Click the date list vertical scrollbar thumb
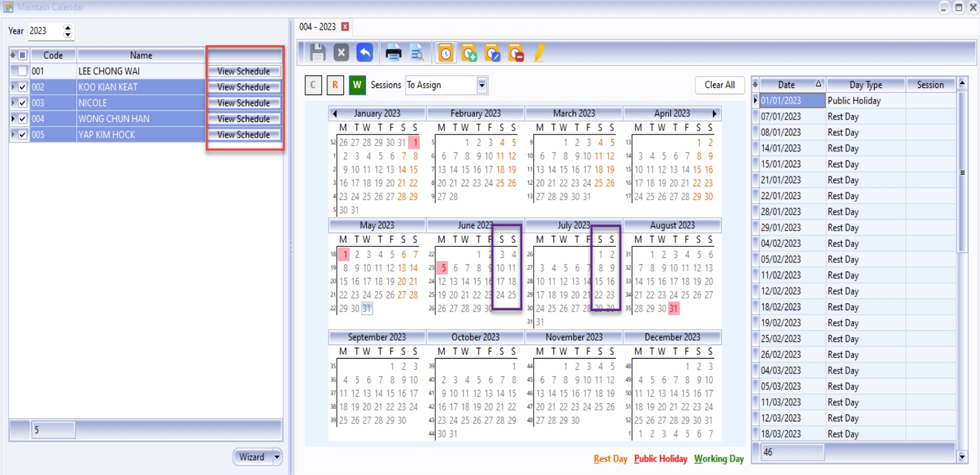 coord(962,171)
